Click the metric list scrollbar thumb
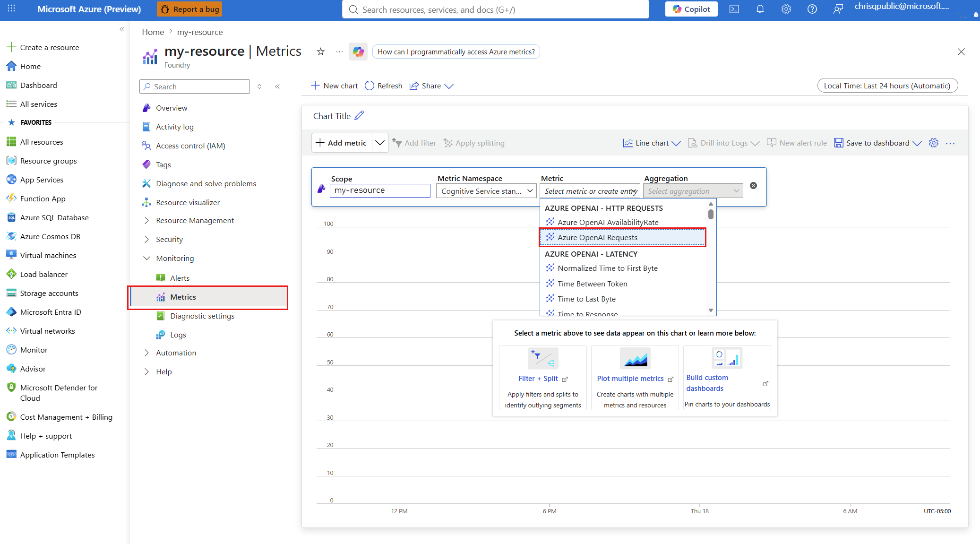The image size is (980, 544). pos(711,214)
